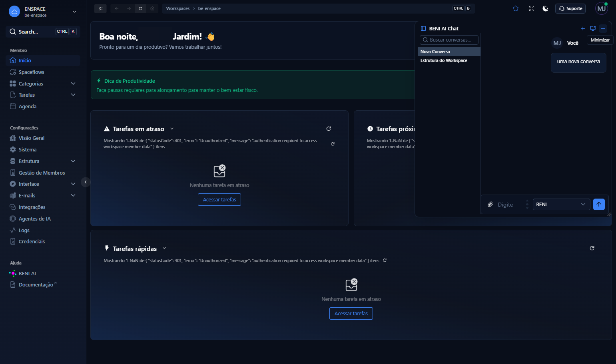Click the Suporte button
The height and width of the screenshot is (364, 616).
point(570,8)
